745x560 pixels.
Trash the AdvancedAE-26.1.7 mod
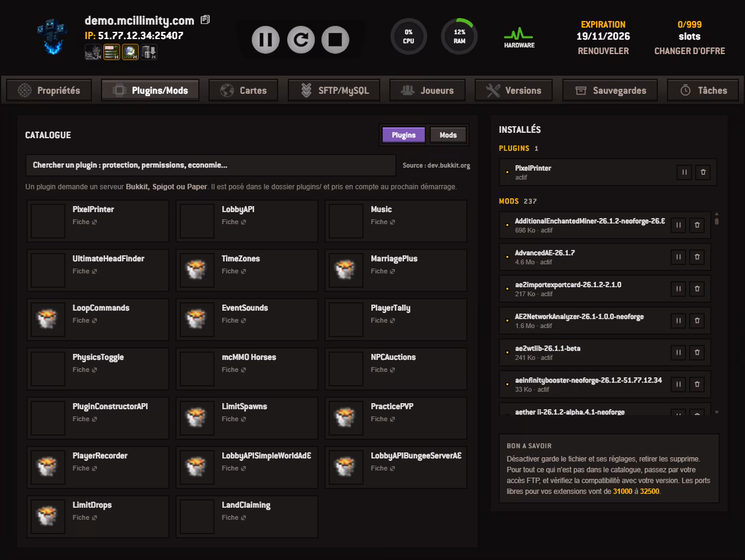pos(697,257)
